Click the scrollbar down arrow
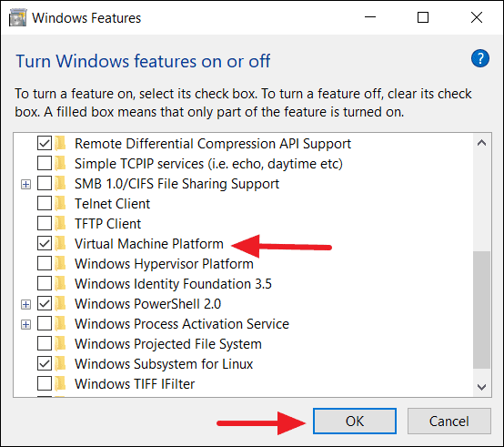 coord(481,387)
